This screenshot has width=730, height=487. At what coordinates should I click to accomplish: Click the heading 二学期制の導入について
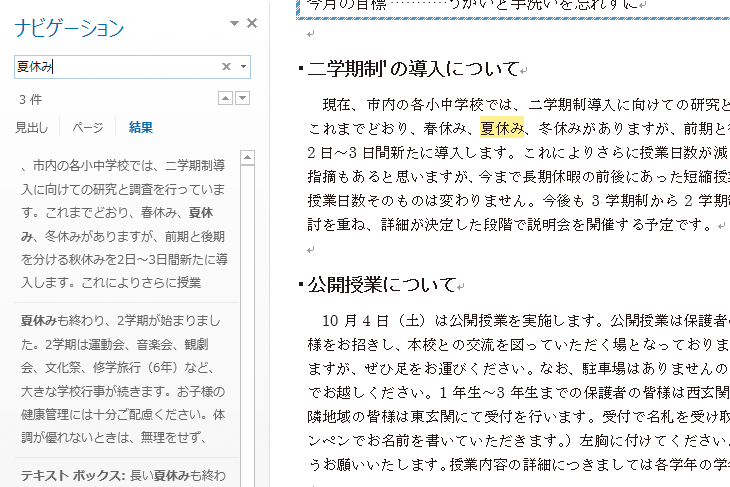(413, 69)
